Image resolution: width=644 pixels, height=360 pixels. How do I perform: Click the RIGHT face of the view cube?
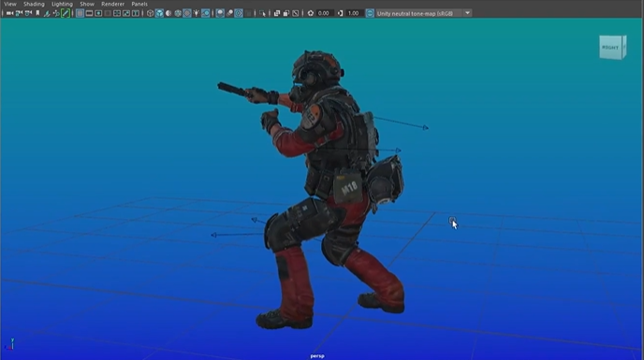point(610,48)
